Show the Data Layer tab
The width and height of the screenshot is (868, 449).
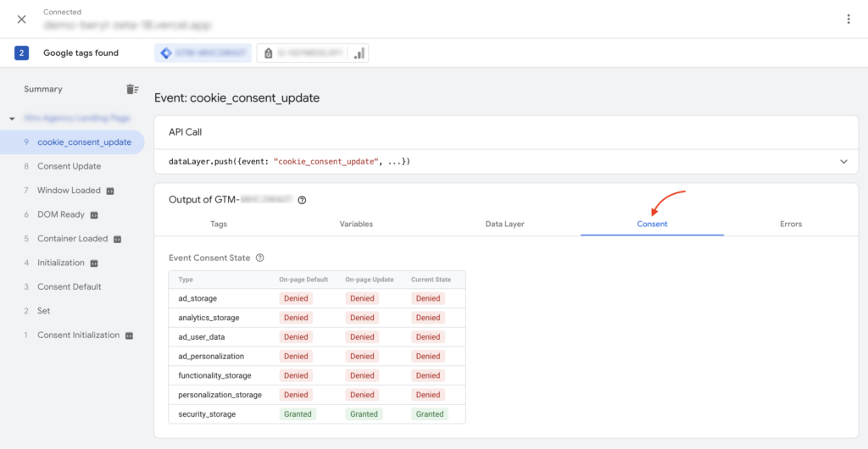point(504,224)
